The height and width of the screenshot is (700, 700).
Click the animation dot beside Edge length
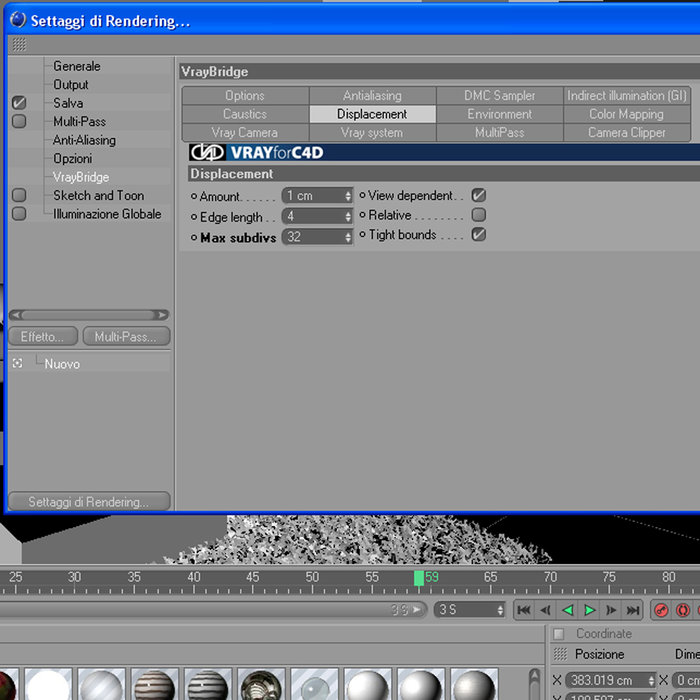[194, 217]
